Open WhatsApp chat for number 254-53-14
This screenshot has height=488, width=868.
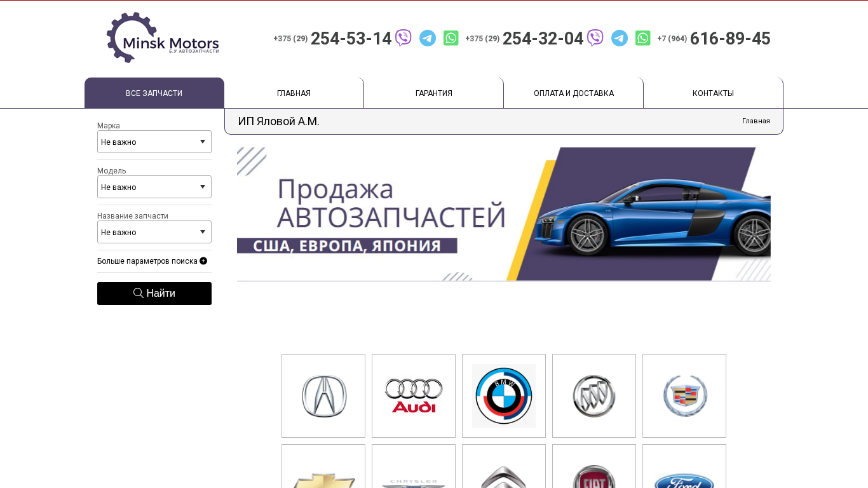pyautogui.click(x=451, y=38)
